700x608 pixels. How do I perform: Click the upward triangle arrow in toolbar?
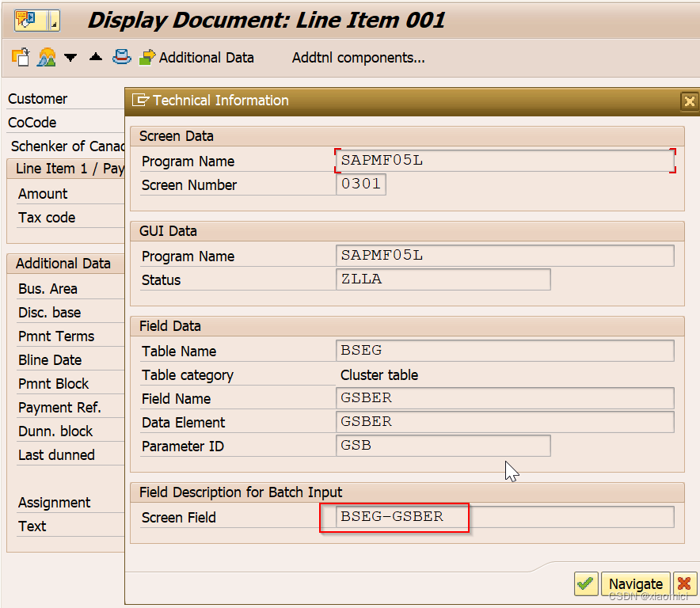(96, 57)
